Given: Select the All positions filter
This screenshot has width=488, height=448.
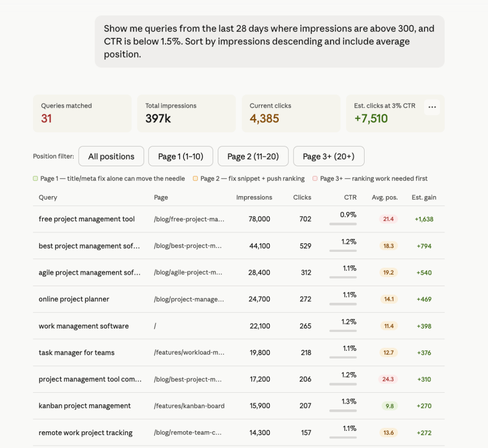Looking at the screenshot, I should (x=111, y=156).
